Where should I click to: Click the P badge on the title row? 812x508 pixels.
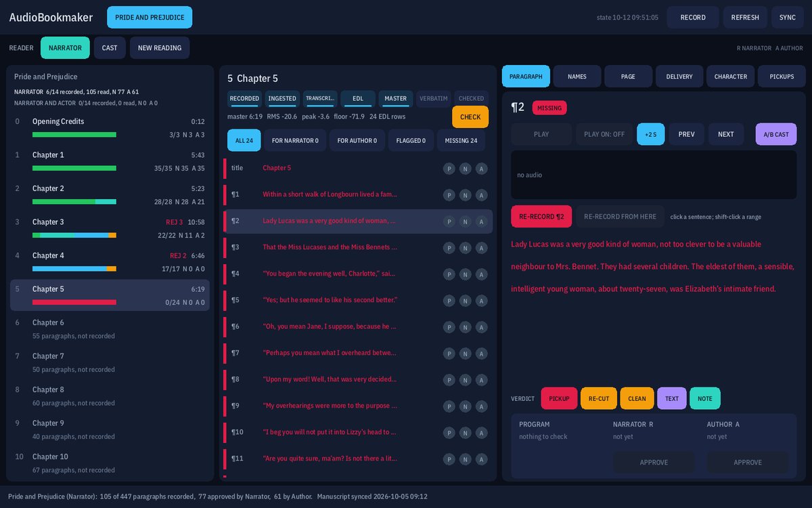pyautogui.click(x=449, y=169)
